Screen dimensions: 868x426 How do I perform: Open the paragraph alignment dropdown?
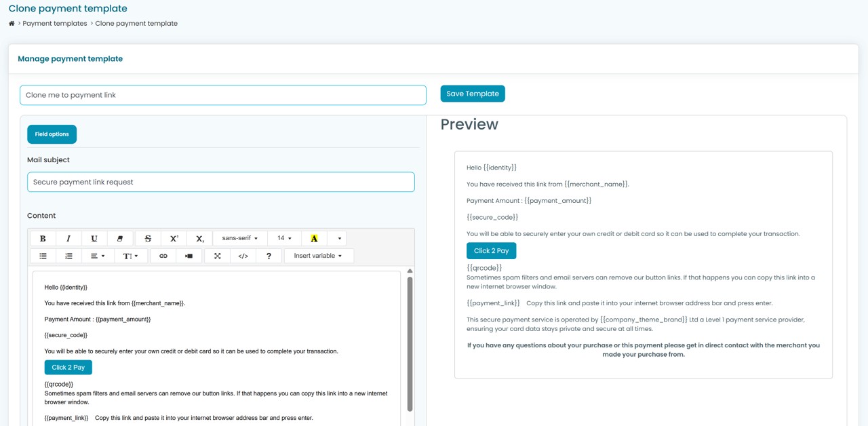[98, 256]
